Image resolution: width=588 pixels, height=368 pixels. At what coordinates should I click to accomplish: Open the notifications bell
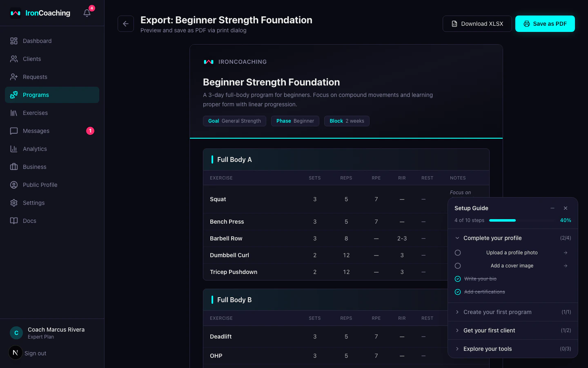87,13
